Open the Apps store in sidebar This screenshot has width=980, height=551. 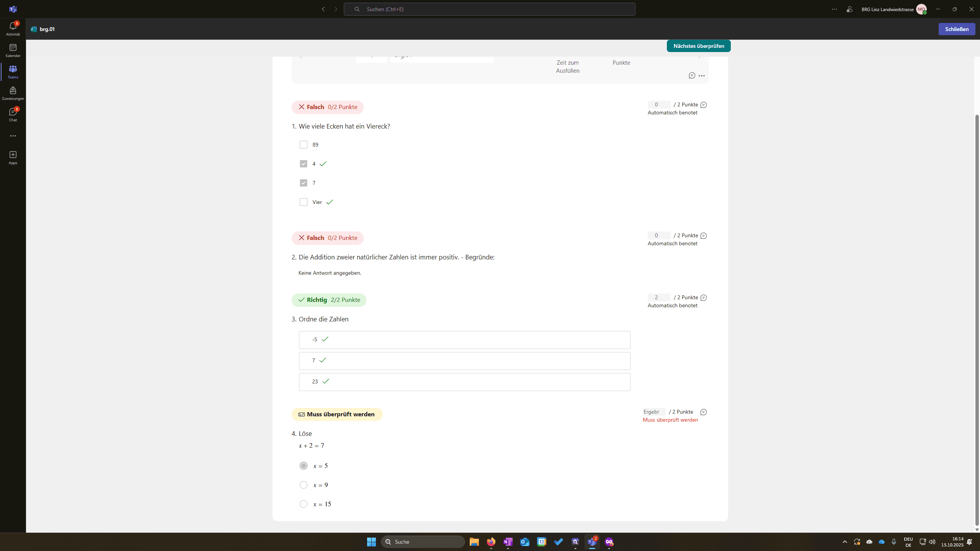(x=13, y=157)
